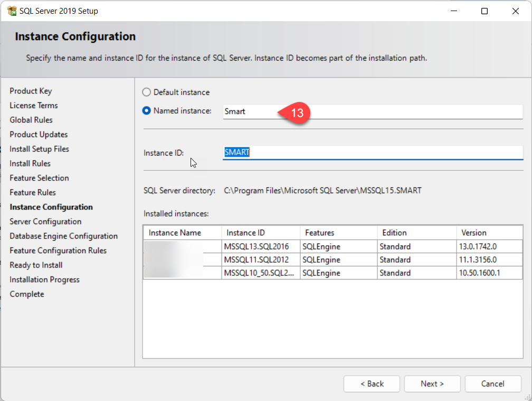The image size is (532, 401).
Task: Click the Complete step
Action: pyautogui.click(x=27, y=294)
